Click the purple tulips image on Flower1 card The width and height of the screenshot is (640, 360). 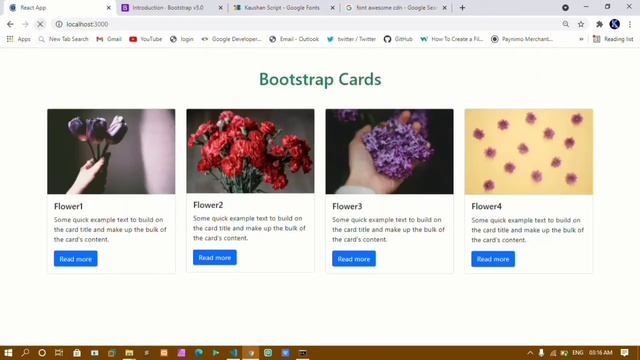coord(111,151)
